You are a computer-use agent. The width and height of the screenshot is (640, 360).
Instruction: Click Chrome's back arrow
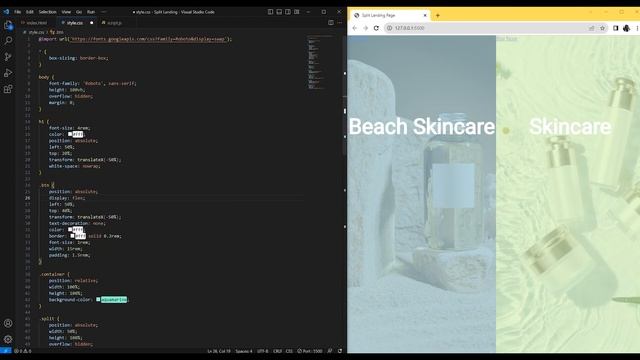354,28
